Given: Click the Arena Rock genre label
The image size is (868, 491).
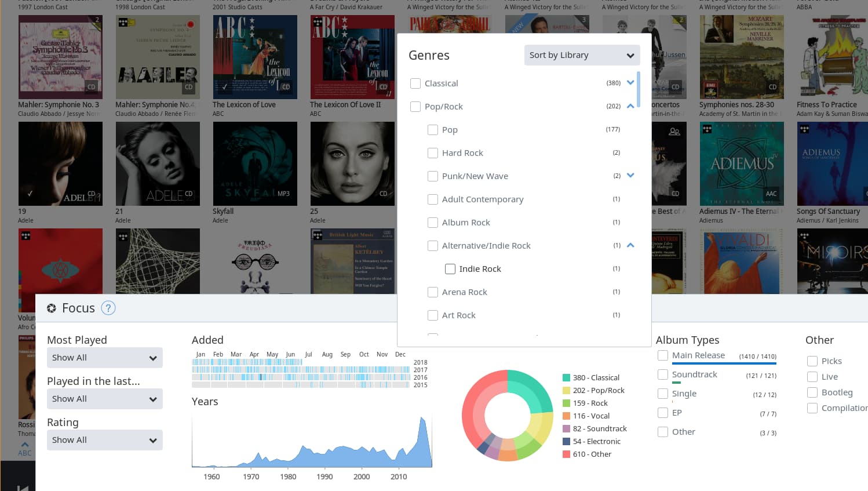Looking at the screenshot, I should click(465, 292).
